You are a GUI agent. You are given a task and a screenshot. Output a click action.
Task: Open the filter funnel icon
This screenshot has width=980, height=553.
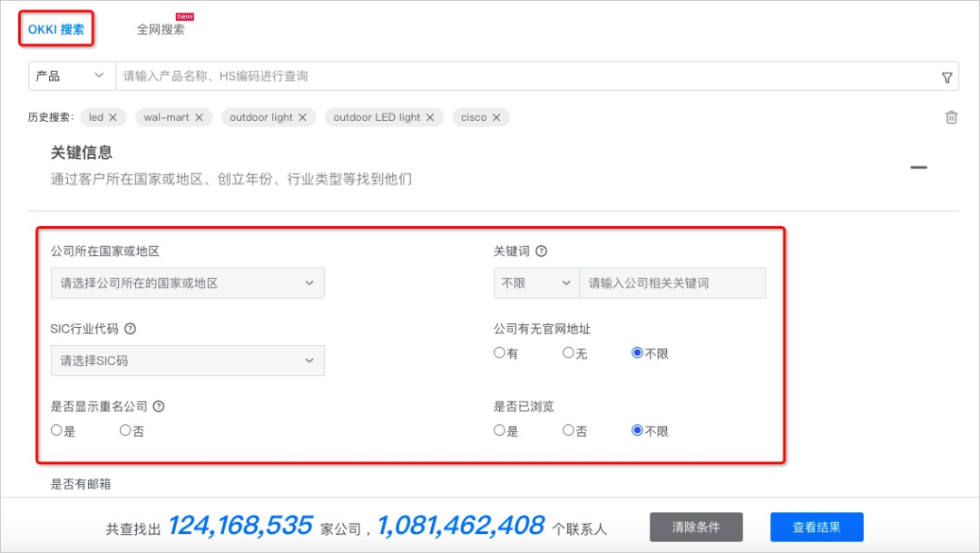[x=946, y=75]
